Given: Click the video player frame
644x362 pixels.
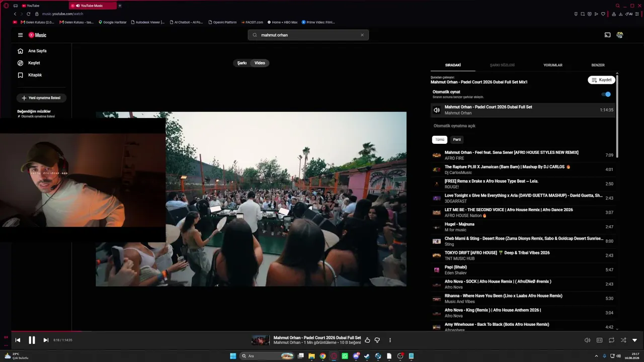Looking at the screenshot, I should (x=251, y=199).
